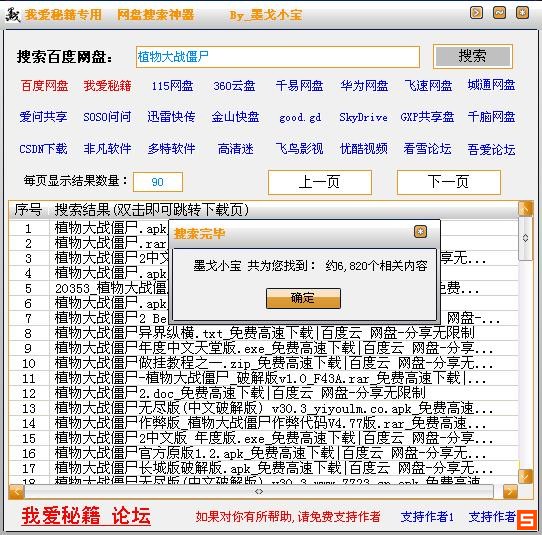Select result row 16 官方原版1.2.apk

coord(263,453)
